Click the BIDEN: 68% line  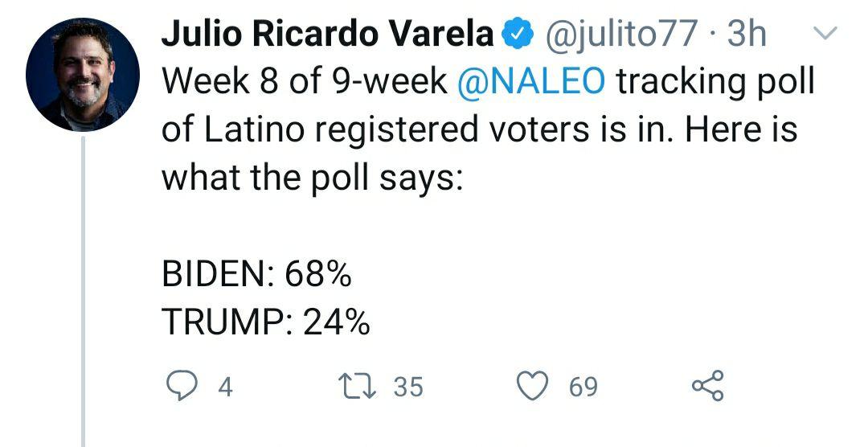tap(257, 275)
